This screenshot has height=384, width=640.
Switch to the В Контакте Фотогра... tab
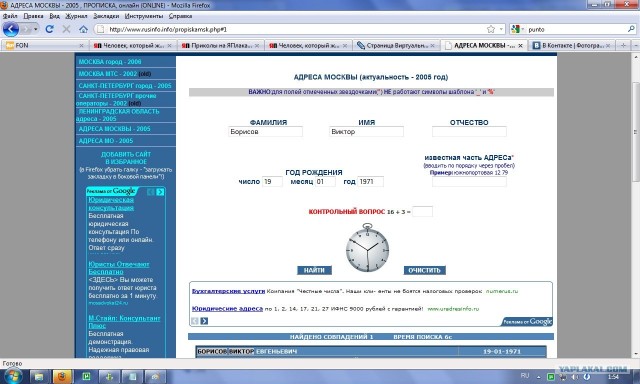[571, 45]
